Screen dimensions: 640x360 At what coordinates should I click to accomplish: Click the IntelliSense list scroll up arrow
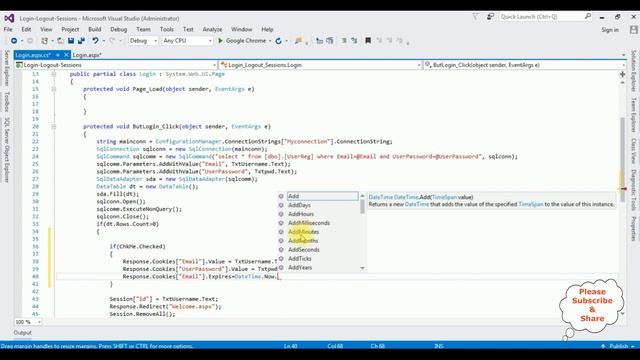tap(362, 196)
